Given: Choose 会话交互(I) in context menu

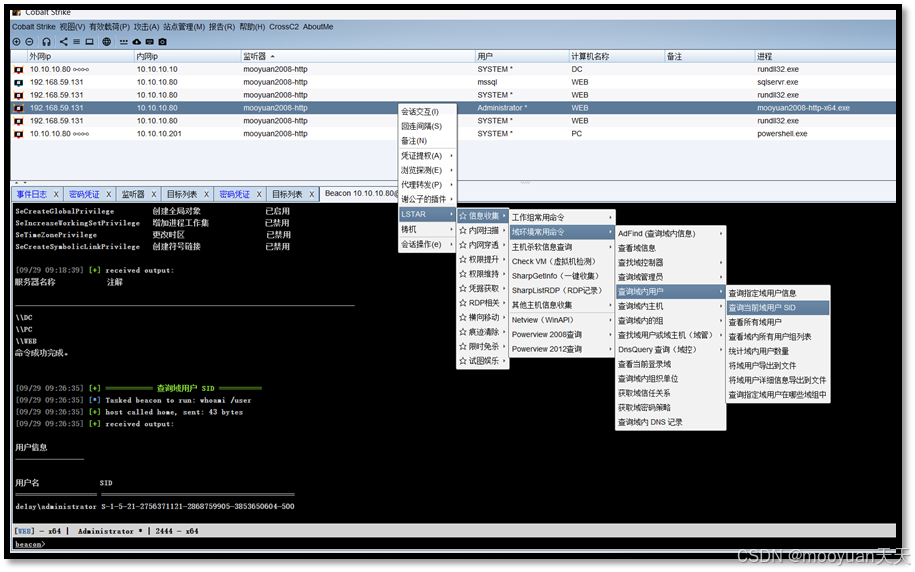Looking at the screenshot, I should tap(427, 111).
